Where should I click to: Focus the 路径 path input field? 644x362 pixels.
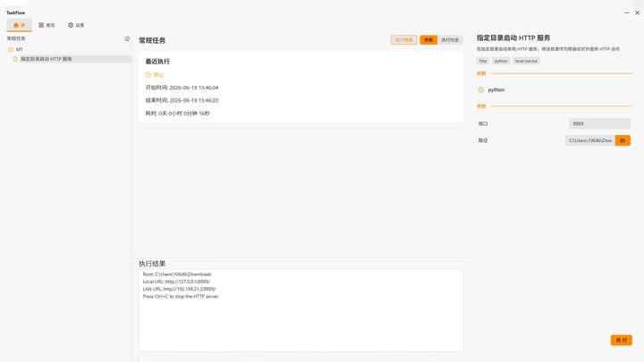tap(590, 140)
